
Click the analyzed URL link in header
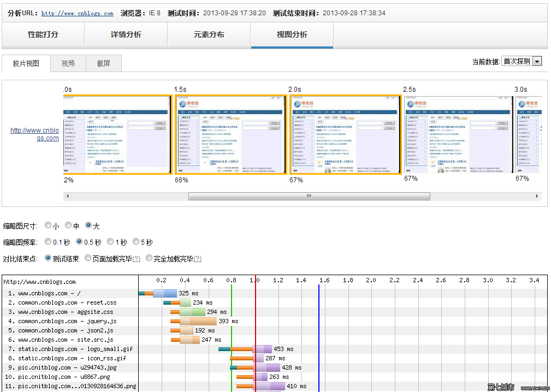[78, 14]
